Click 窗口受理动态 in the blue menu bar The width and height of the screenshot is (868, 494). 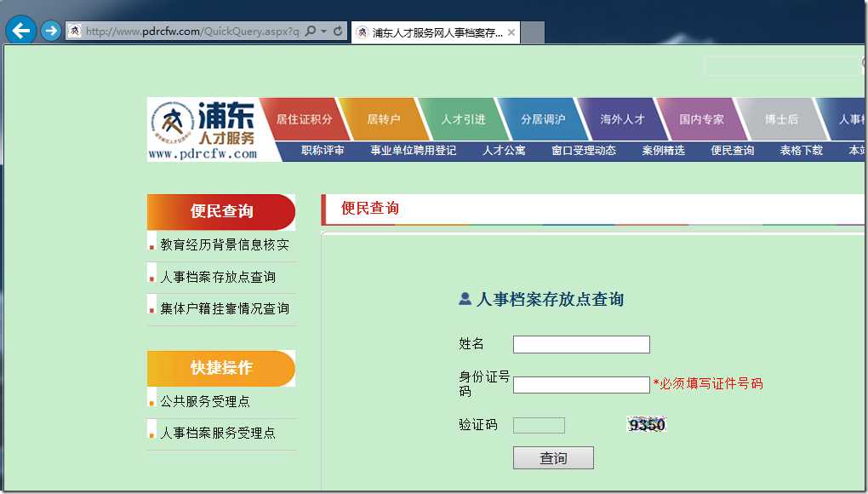584,151
